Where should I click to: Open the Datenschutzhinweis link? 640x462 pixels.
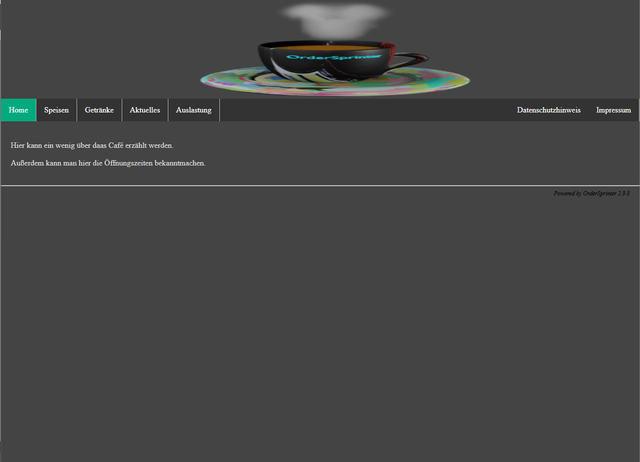point(548,110)
